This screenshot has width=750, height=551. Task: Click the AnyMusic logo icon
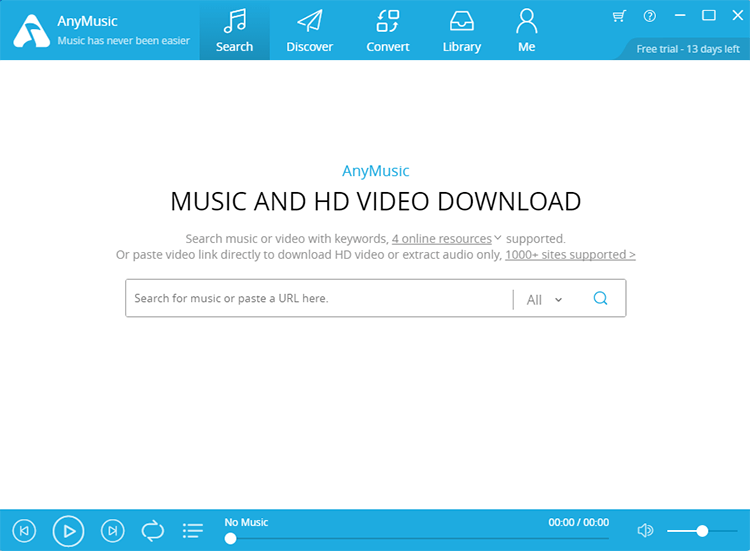point(31,31)
